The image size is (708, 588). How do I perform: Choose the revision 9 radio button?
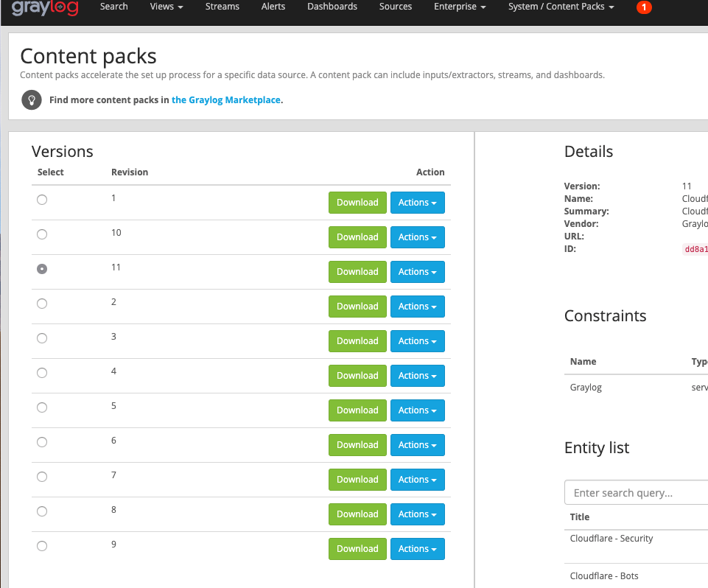(x=42, y=546)
